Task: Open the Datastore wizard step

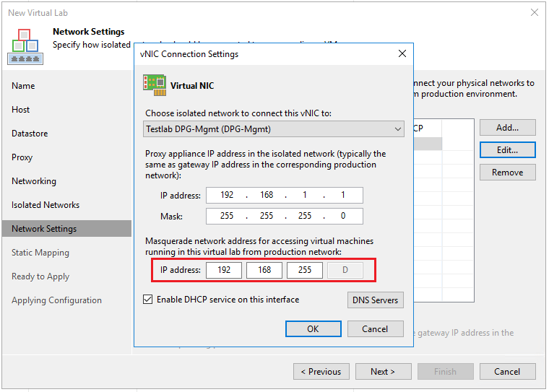Action: [x=30, y=134]
